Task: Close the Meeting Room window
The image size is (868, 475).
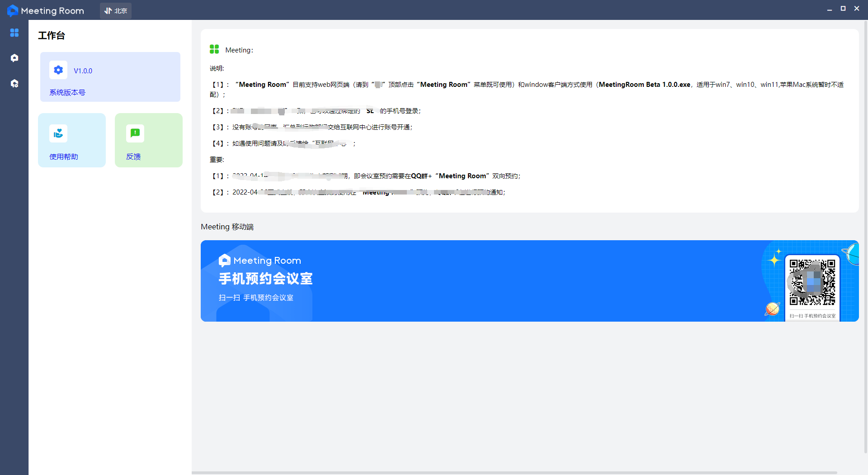Action: pyautogui.click(x=857, y=9)
